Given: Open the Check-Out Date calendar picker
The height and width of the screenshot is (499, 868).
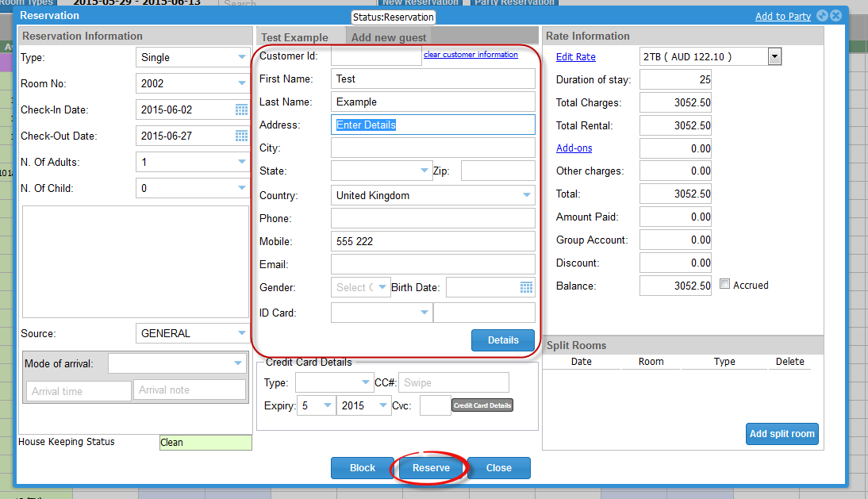Looking at the screenshot, I should [x=241, y=136].
